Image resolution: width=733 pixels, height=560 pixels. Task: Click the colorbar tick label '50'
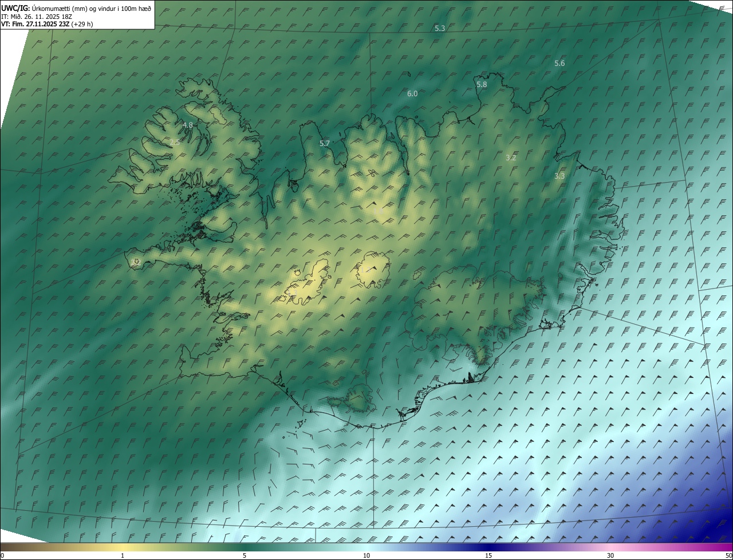728,555
